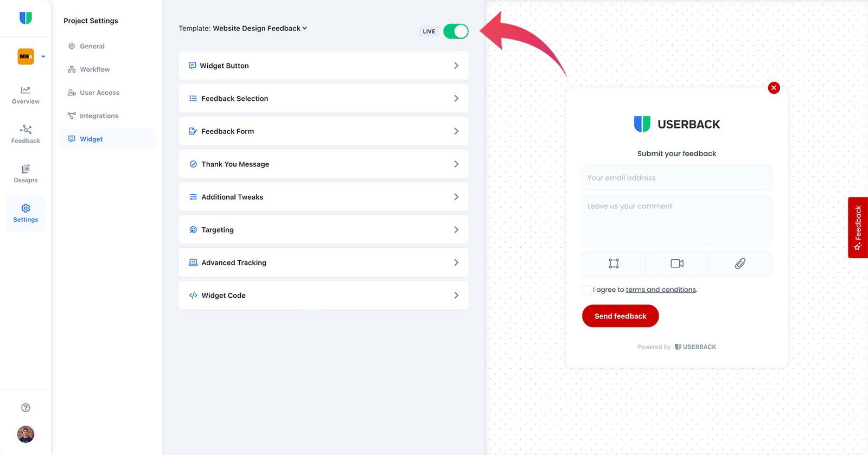Open the Overview chart icon

tap(25, 90)
